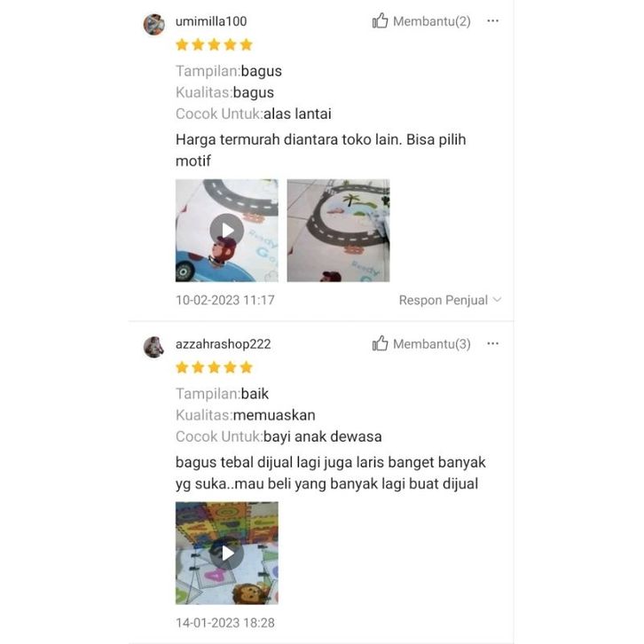Play the car mat review video

coord(227,231)
